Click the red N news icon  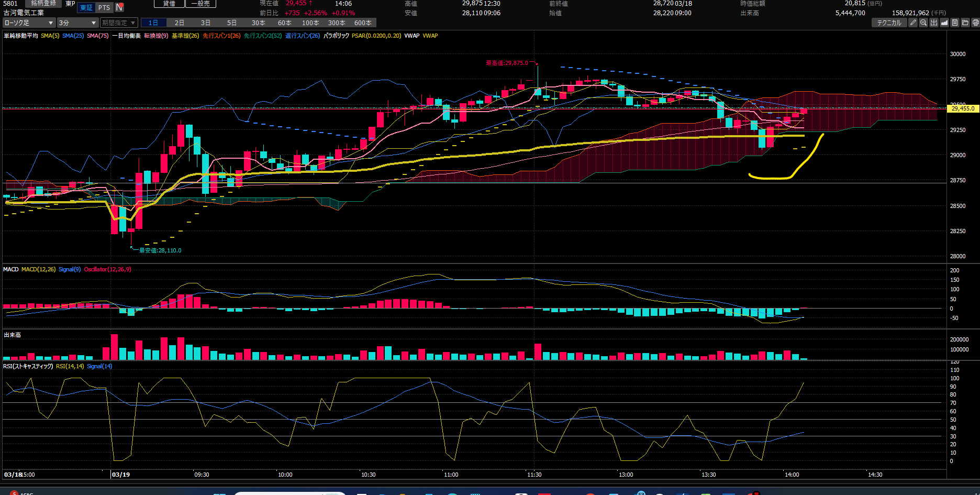119,7
